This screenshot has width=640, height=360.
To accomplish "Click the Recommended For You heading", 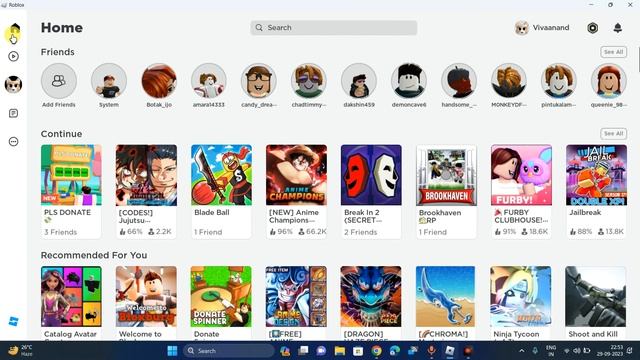I will (x=94, y=255).
